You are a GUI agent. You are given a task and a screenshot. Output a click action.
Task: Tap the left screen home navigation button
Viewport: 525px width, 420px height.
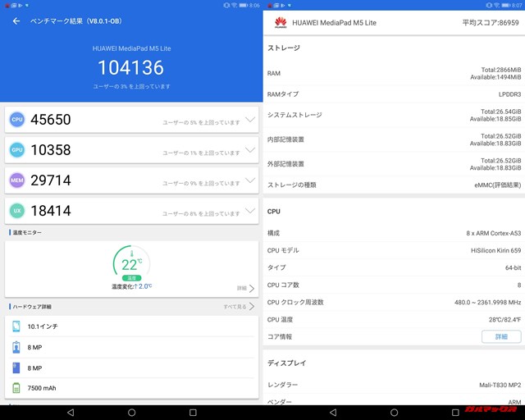pos(131,413)
